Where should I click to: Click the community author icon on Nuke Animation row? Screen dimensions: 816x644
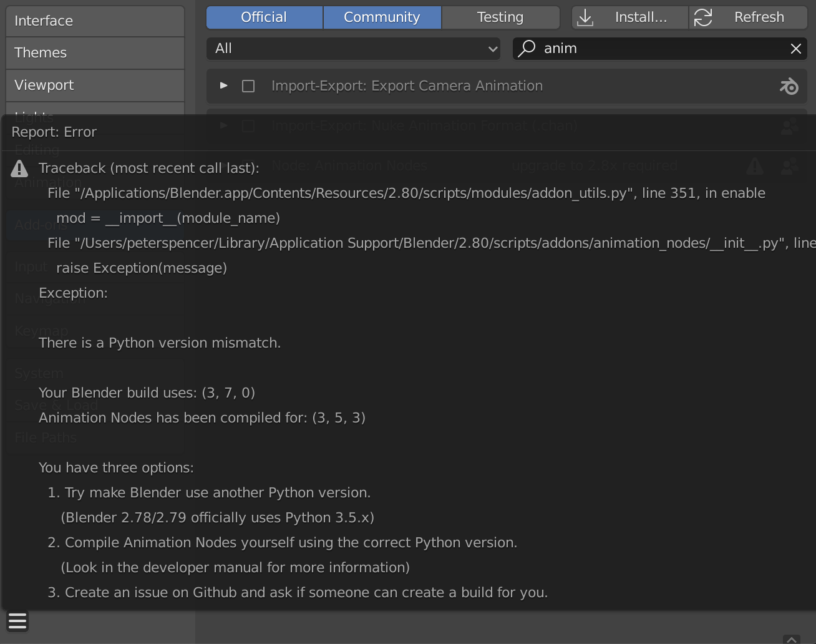(x=789, y=127)
